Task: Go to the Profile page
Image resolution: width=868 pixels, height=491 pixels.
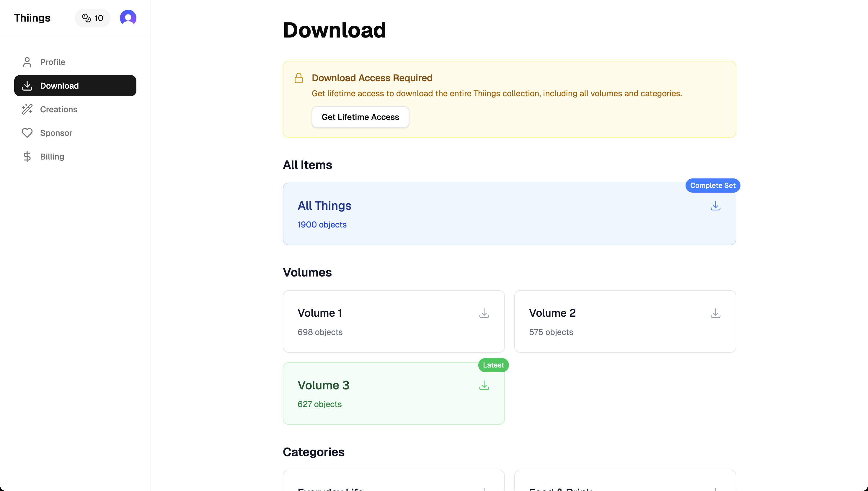Action: pyautogui.click(x=53, y=62)
